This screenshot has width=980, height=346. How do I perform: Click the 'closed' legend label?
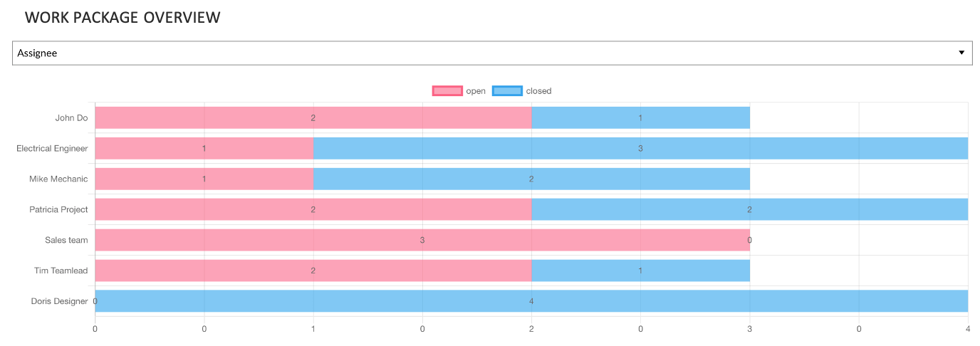coord(538,91)
